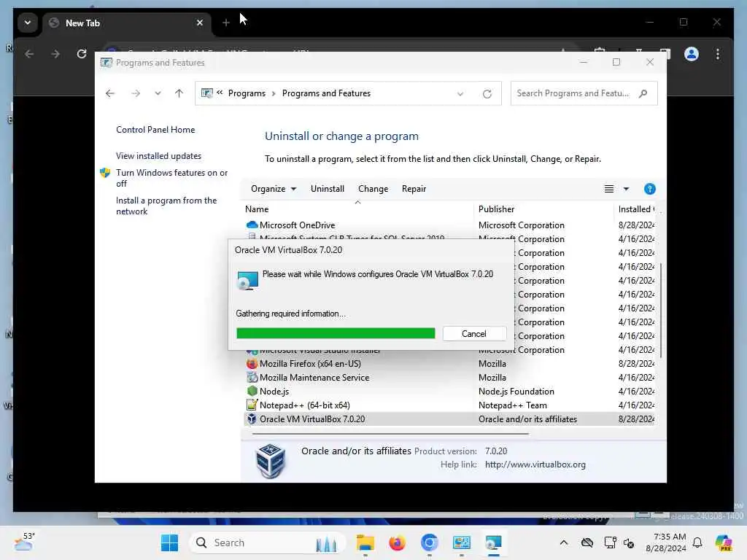The height and width of the screenshot is (560, 747).
Task: Click the horizontal scrollbar under program list
Action: 390,434
